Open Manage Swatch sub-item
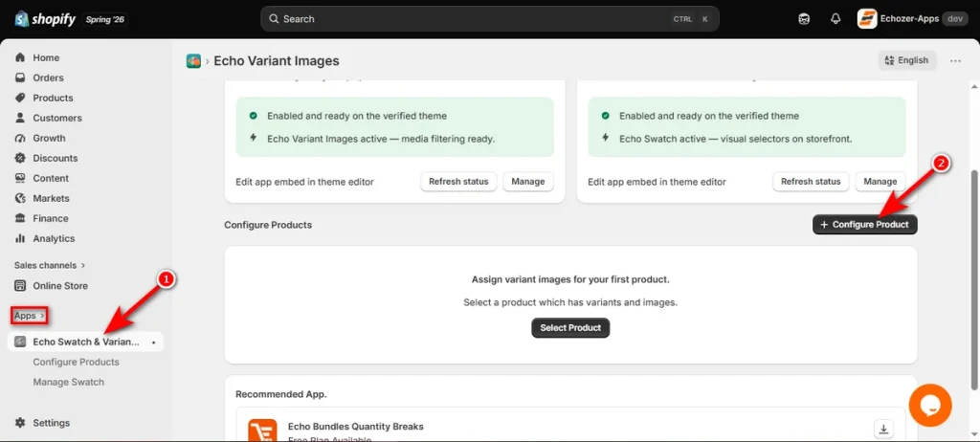This screenshot has width=980, height=442. [x=69, y=382]
